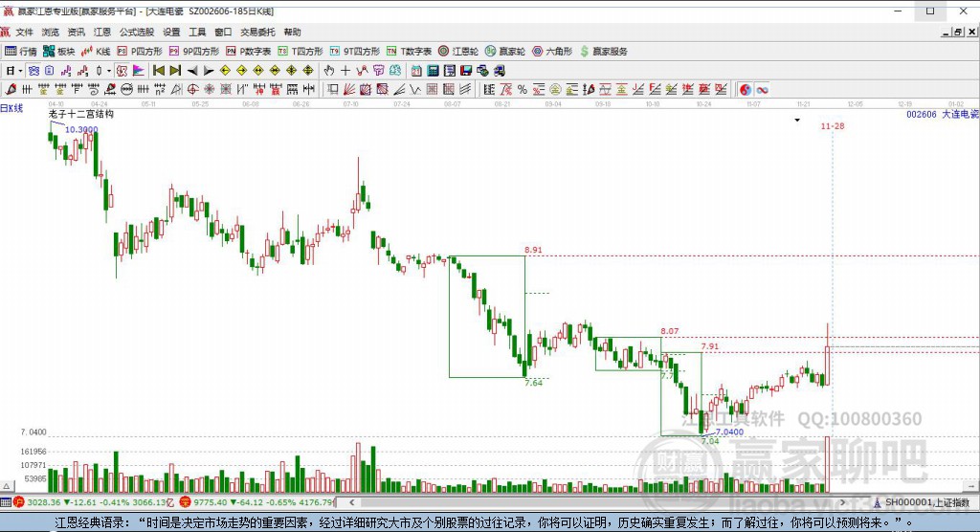Open the 板块 sectors view

58,52
